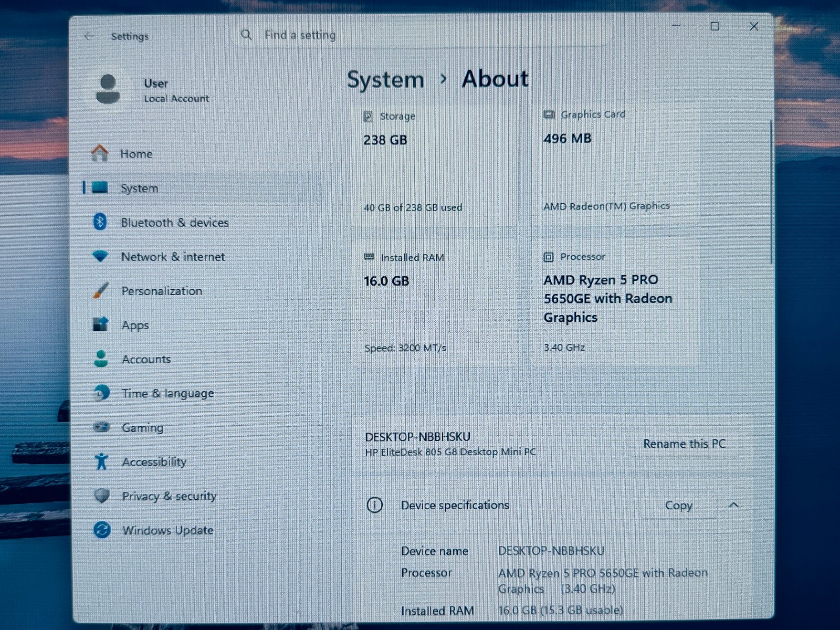The width and height of the screenshot is (840, 630).
Task: Click the System breadcrumb link
Action: (385, 79)
